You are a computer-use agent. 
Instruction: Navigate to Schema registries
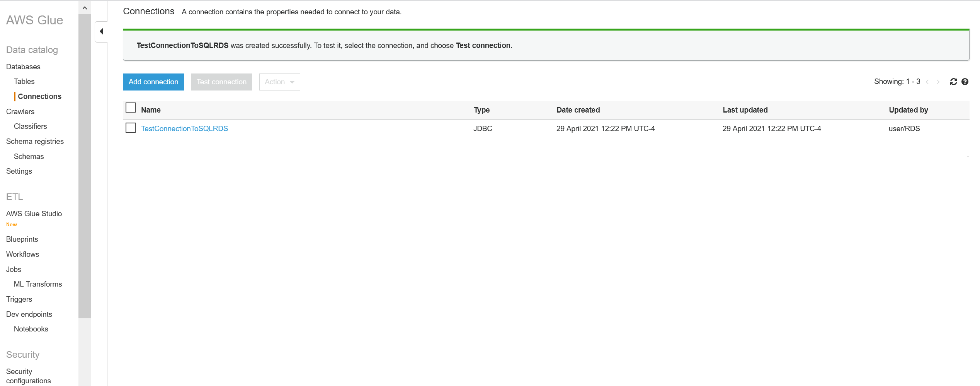(x=35, y=141)
